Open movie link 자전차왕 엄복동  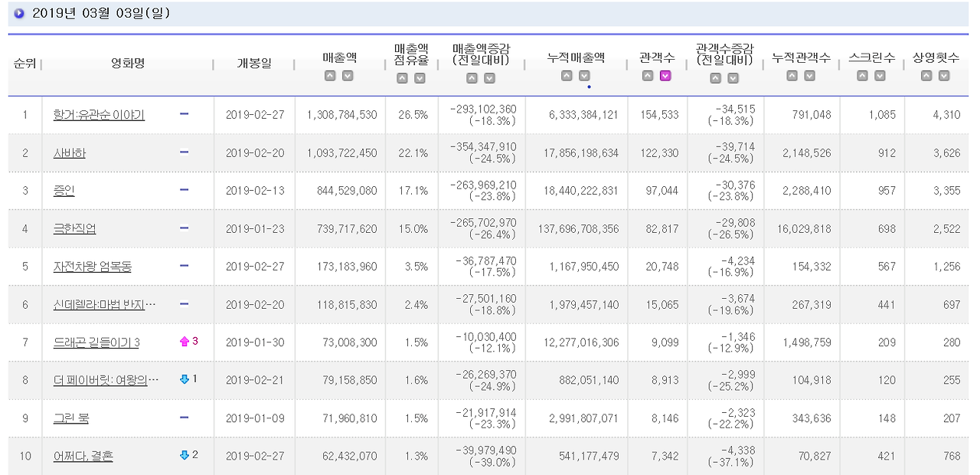pos(93,267)
